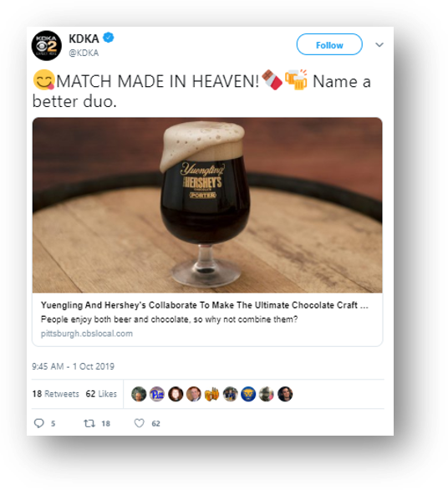The width and height of the screenshot is (448, 490).
Task: Click the KDKA channel 2 profile avatar
Action: 46,46
